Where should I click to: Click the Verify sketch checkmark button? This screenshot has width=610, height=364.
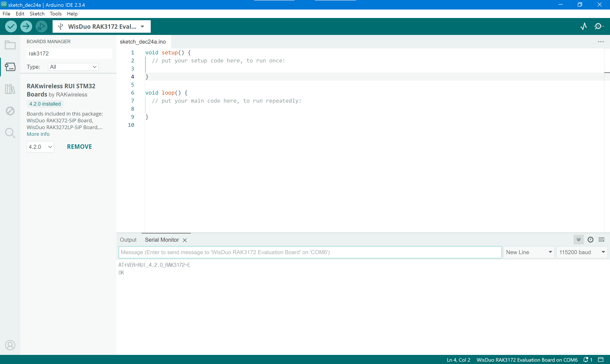coord(11,26)
